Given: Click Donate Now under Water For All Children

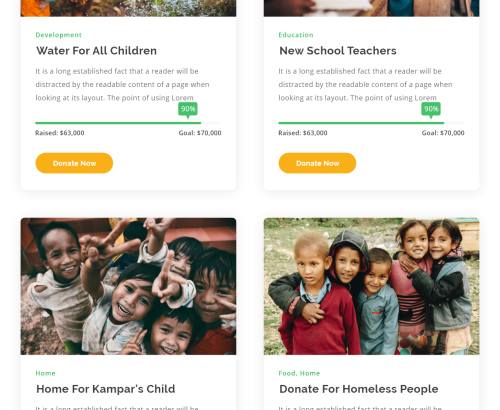Looking at the screenshot, I should [74, 163].
